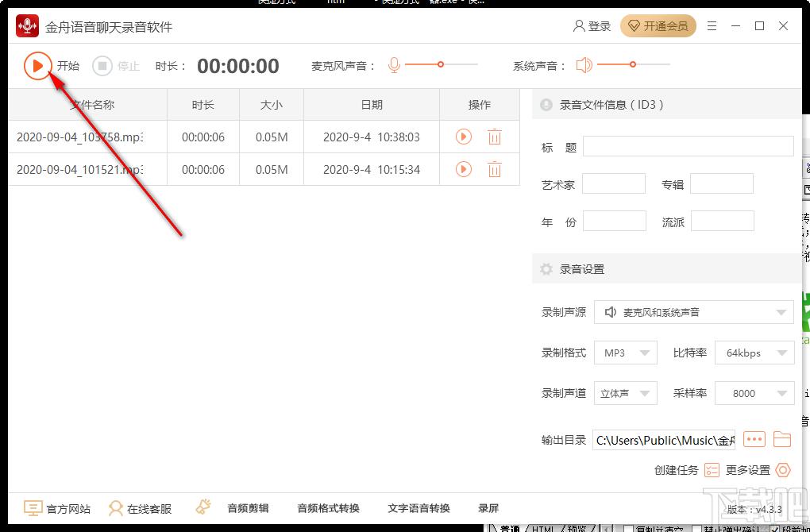Maximize the 金舟语音聊天录音软件 window
This screenshot has height=532, width=810.
tap(759, 26)
